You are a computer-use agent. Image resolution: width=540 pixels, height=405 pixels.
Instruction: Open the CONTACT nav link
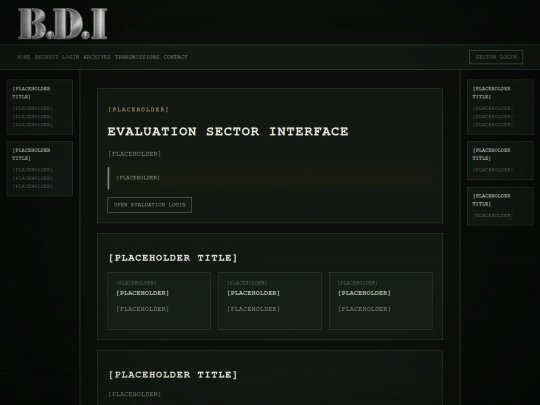pos(176,57)
